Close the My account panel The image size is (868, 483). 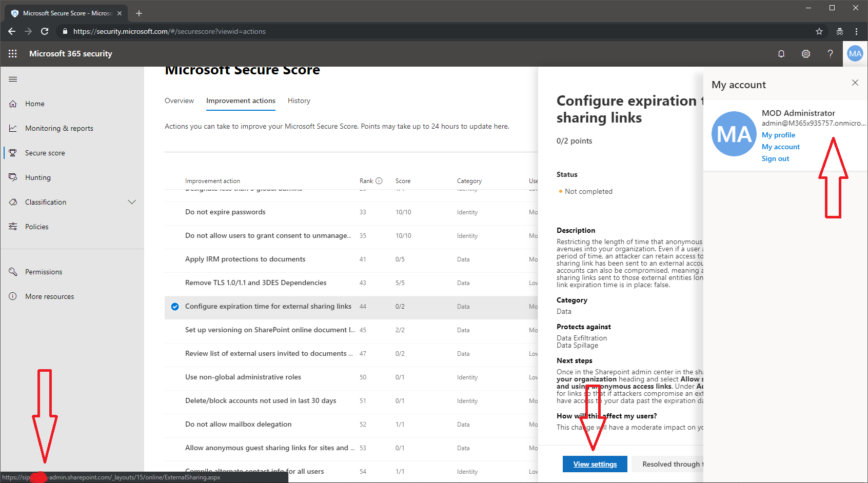pyautogui.click(x=855, y=83)
